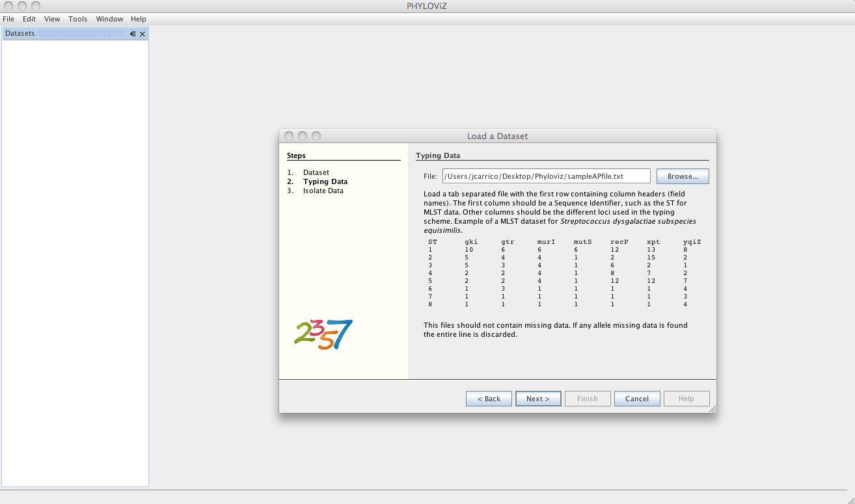The width and height of the screenshot is (855, 504).
Task: Click the 'recP' column header in example
Action: (x=619, y=242)
